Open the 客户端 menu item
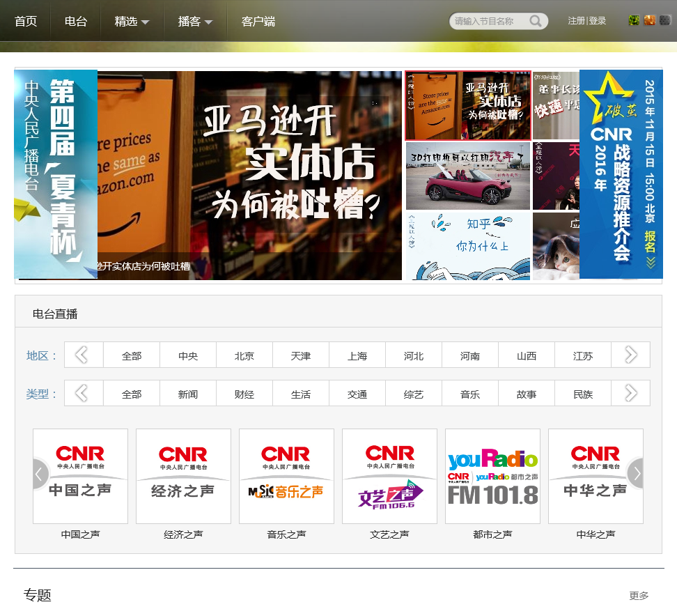The height and width of the screenshot is (616, 677). click(258, 21)
